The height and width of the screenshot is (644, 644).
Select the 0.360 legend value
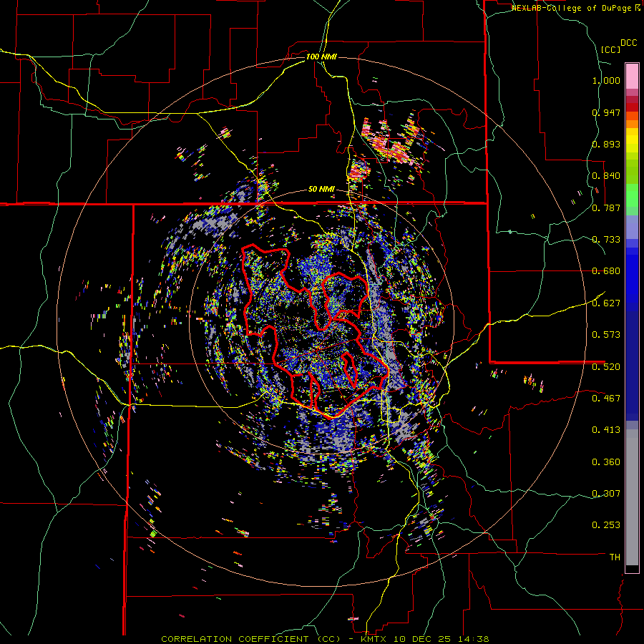point(606,462)
